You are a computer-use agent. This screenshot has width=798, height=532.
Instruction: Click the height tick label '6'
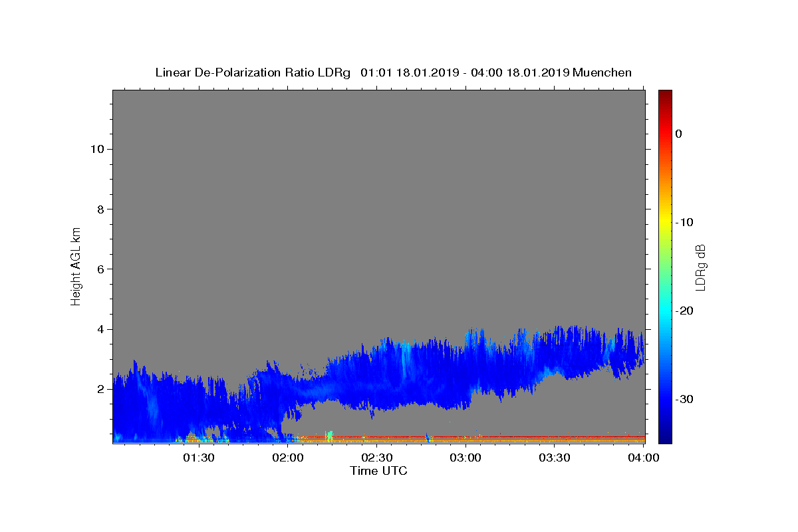[100, 269]
